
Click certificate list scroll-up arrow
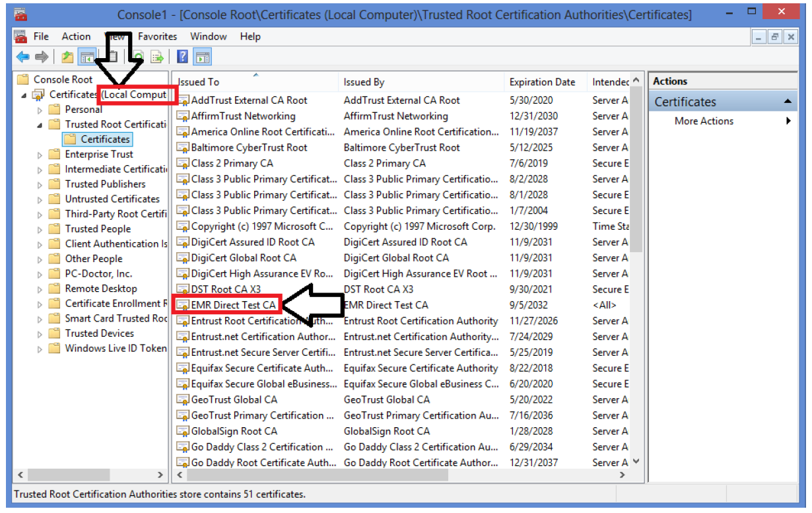coord(636,81)
